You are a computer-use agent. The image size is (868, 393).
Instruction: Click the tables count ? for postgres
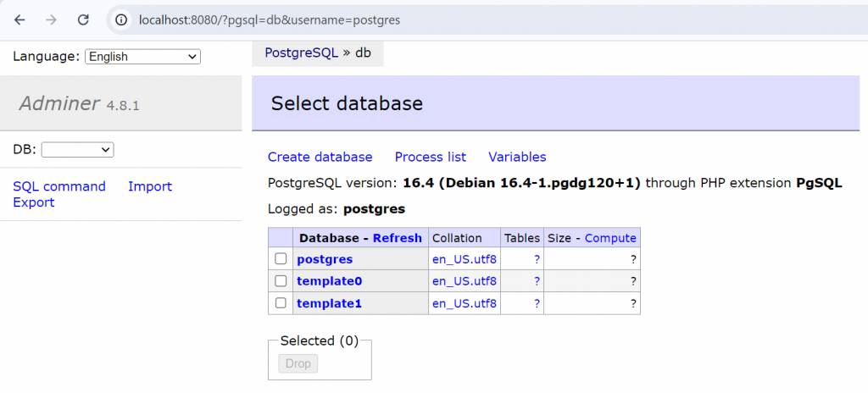pos(537,259)
